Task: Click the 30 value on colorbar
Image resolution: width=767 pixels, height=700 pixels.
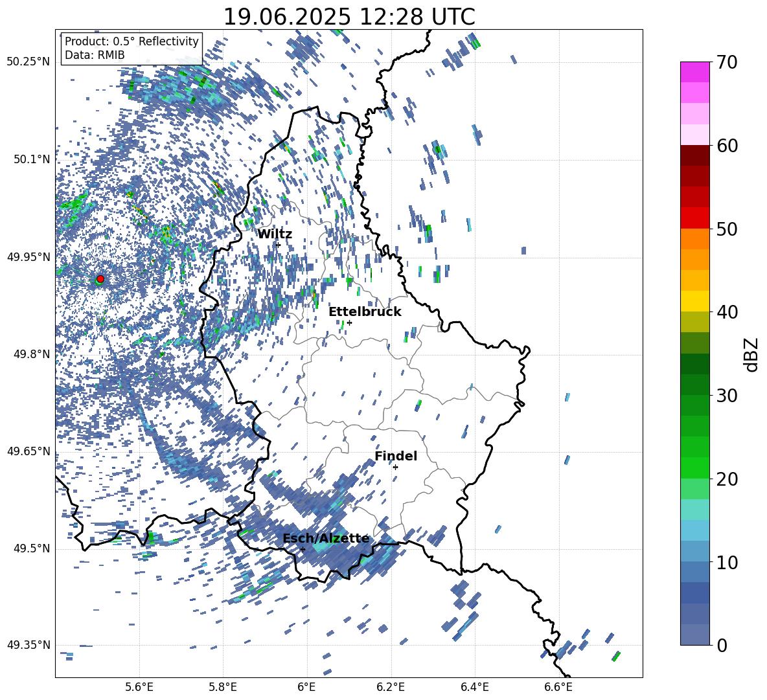Action: coord(727,396)
